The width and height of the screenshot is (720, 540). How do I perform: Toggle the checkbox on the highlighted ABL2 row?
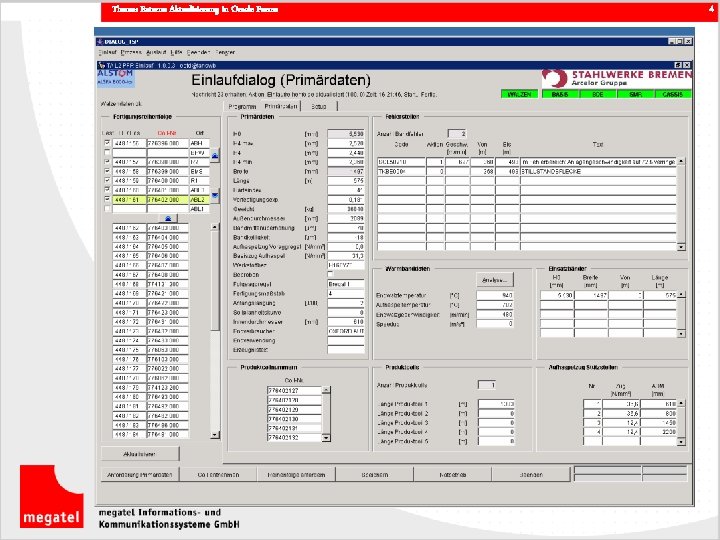coord(107,199)
